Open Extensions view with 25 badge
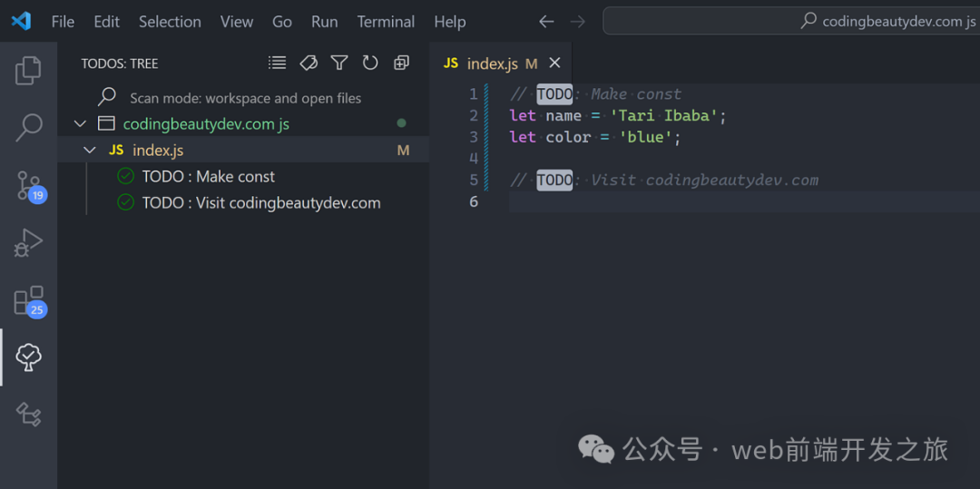 pos(28,300)
